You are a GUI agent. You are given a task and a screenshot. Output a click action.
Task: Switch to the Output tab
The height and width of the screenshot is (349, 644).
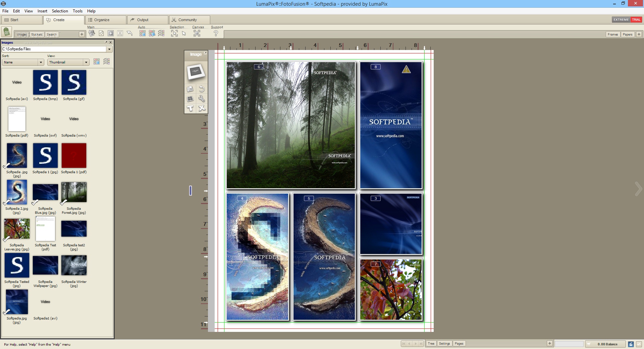pyautogui.click(x=148, y=20)
